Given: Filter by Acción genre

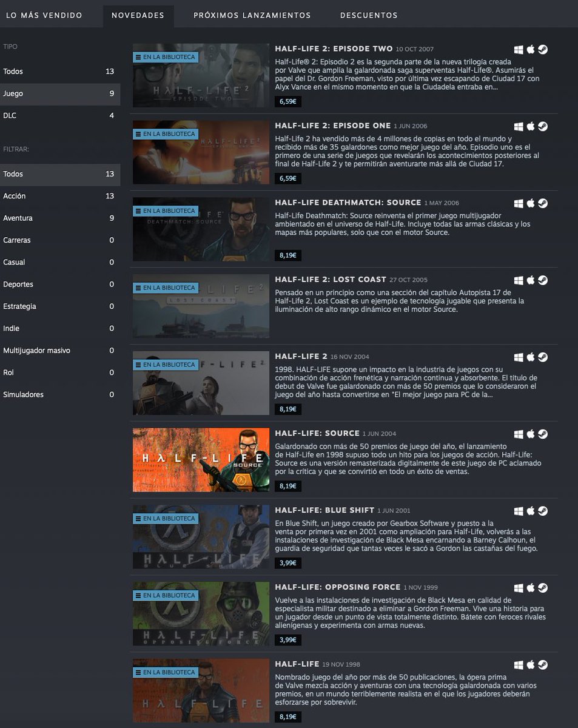Looking at the screenshot, I should (x=59, y=196).
